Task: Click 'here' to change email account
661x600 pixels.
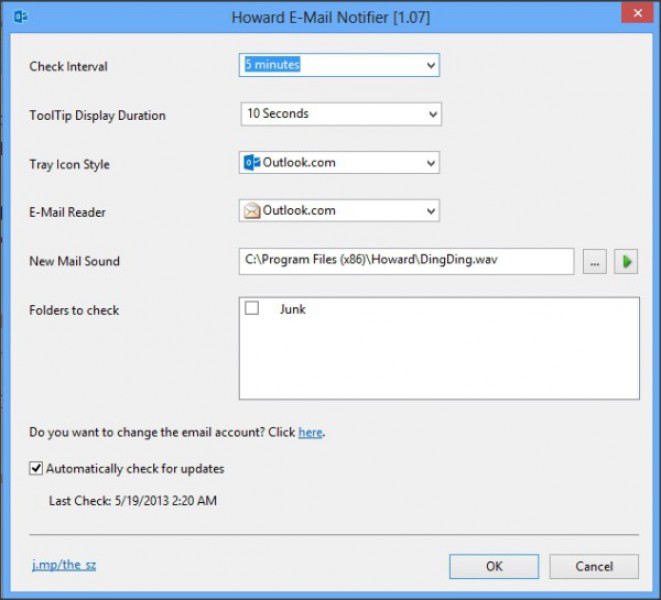Action: click(x=310, y=433)
